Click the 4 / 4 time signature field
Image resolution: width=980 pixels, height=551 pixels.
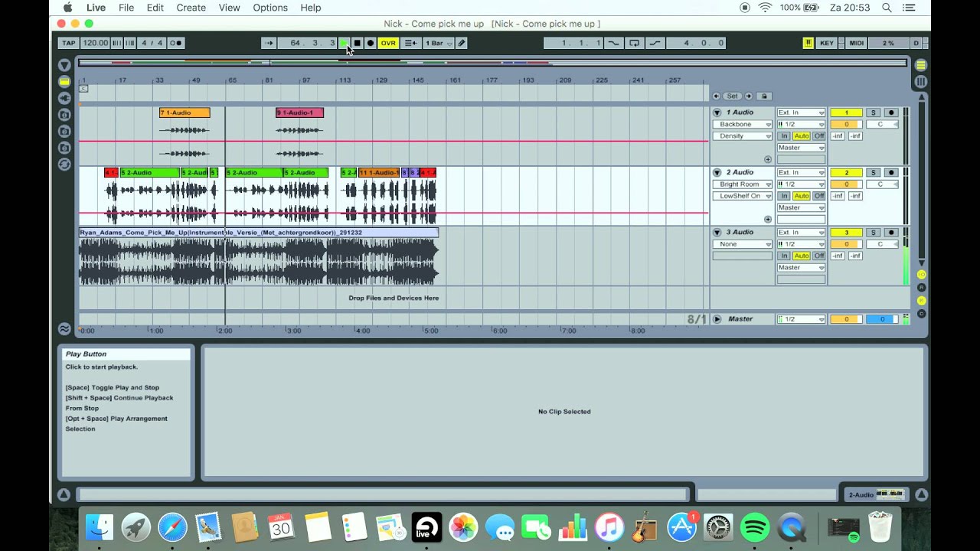click(x=152, y=43)
